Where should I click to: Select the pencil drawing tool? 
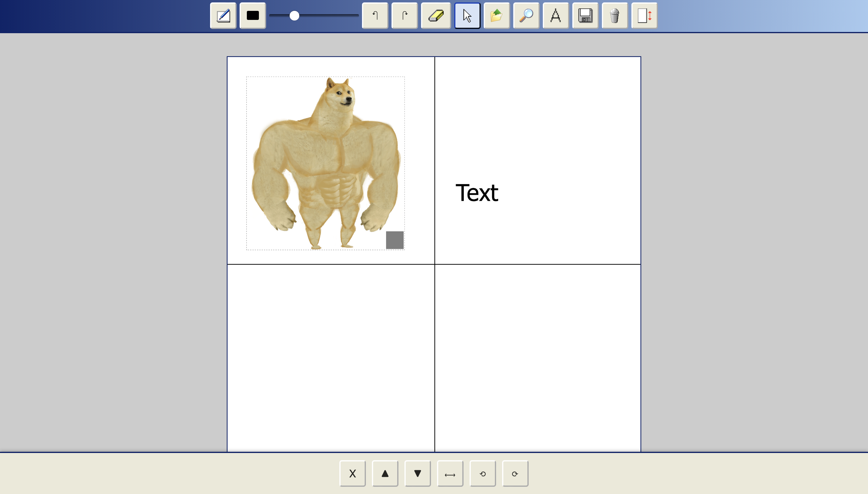point(223,16)
